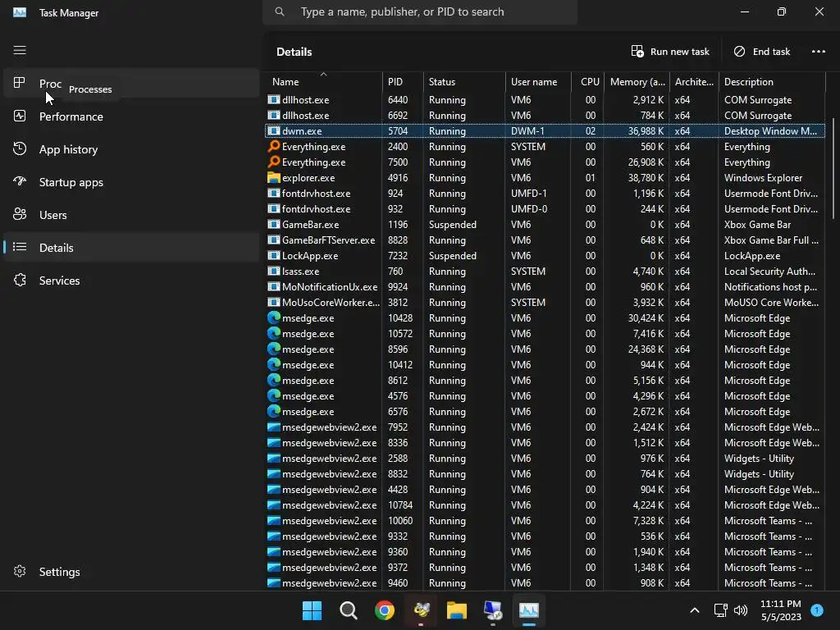Select fontdrvhost.exe with PID 924

[545, 194]
